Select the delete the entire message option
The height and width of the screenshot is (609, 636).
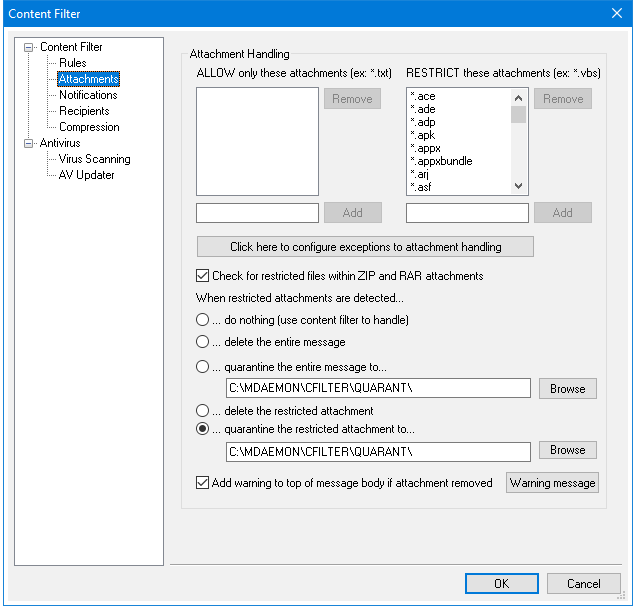[203, 342]
